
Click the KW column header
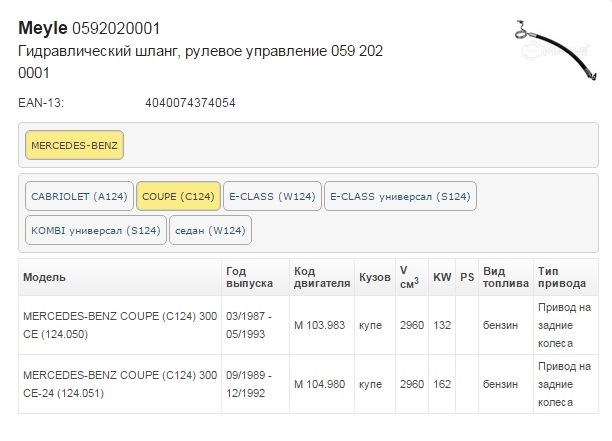[442, 277]
